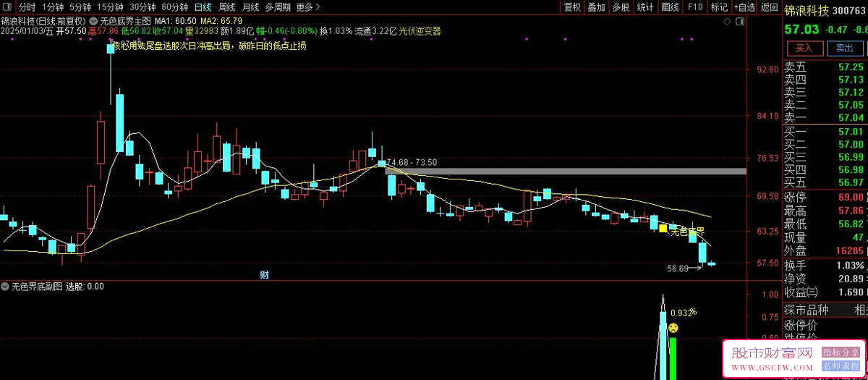Click the 卖五 price 57.25
Image resolution: width=868 pixels, height=380 pixels.
(x=851, y=67)
